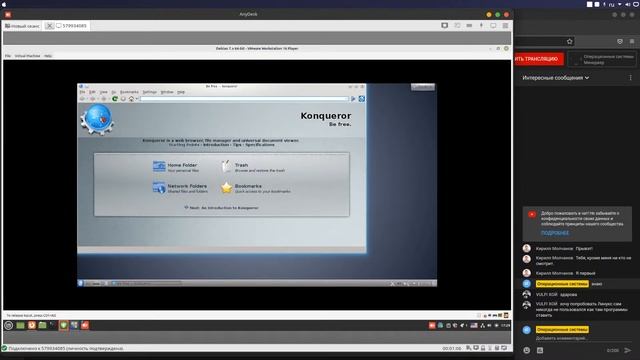Open AnyDesk keyboard toolbar icon
Viewport: 640px width, 360px height.
coord(469,25)
